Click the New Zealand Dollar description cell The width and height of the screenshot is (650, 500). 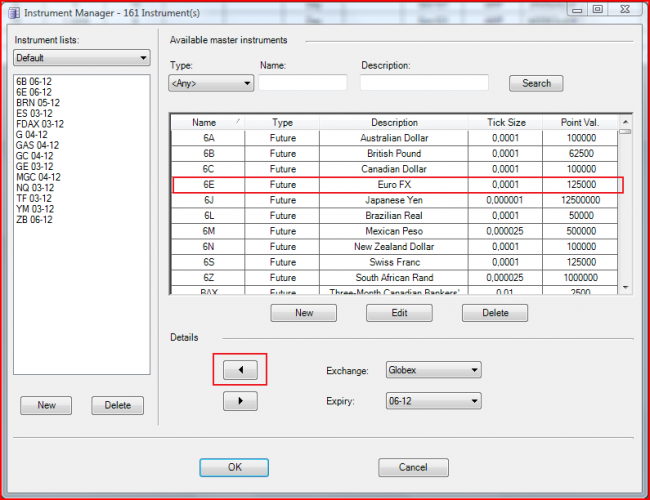[x=394, y=247]
